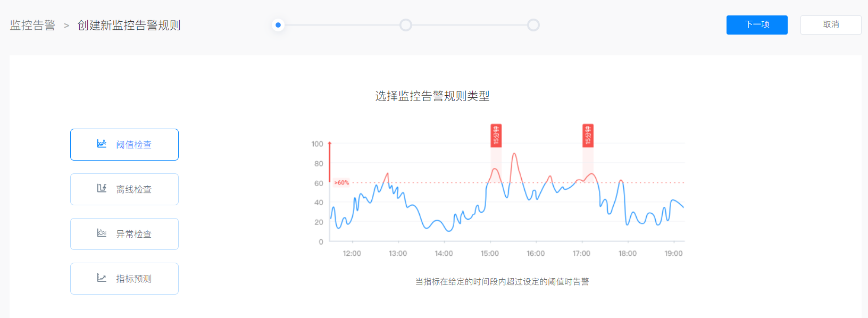
Task: Click the offline check (离线检查) icon
Action: click(102, 189)
